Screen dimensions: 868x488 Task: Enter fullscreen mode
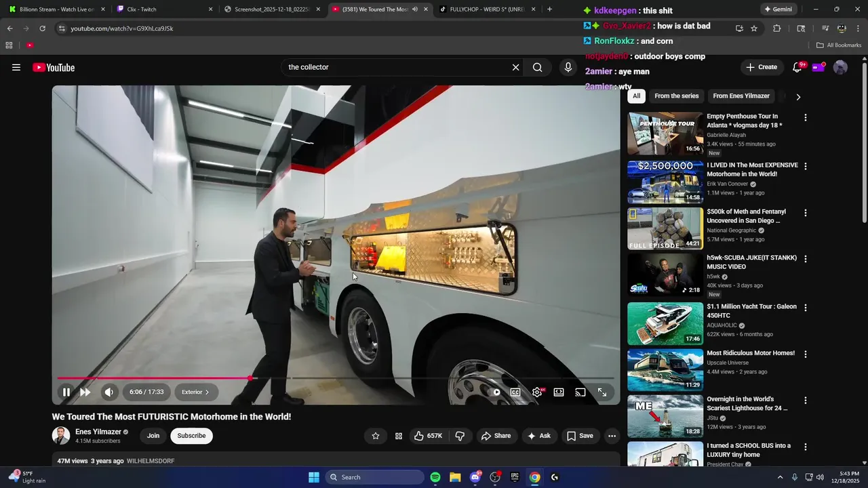[602, 392]
